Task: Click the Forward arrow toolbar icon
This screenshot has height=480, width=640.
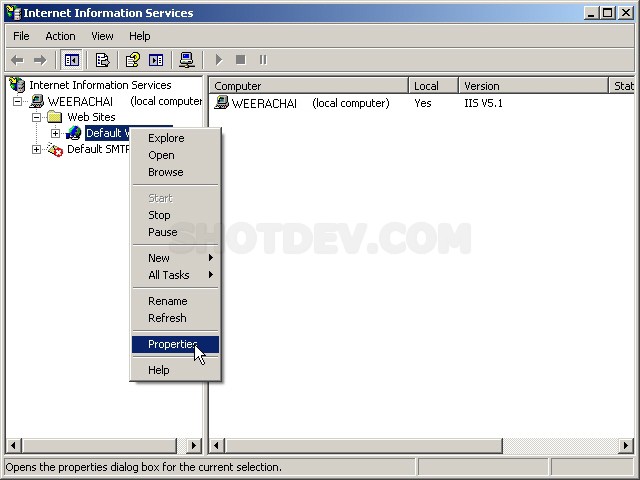Action: point(40,60)
